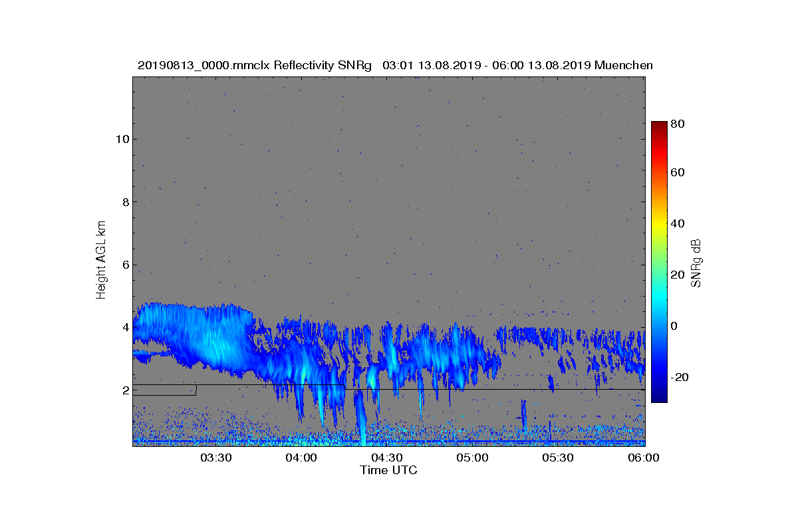Click the height tick label 10
Image resolution: width=798 pixels, height=532 pixels.
click(122, 139)
